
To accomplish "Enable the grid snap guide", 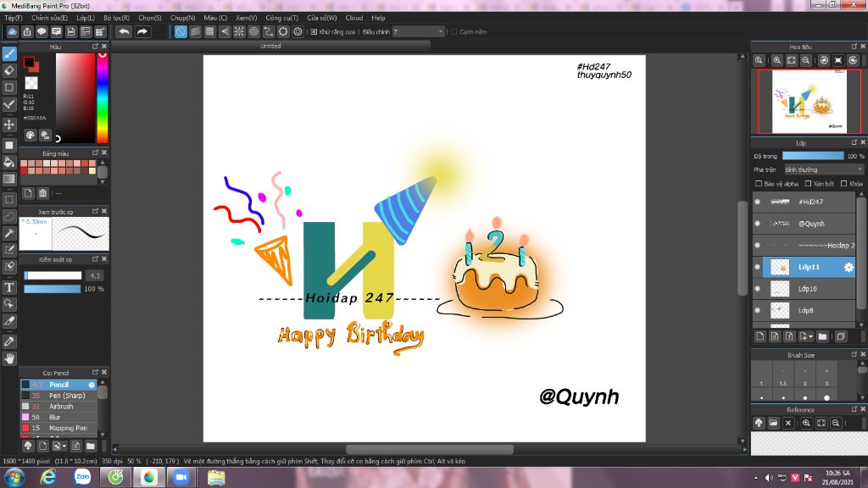I will pos(210,31).
